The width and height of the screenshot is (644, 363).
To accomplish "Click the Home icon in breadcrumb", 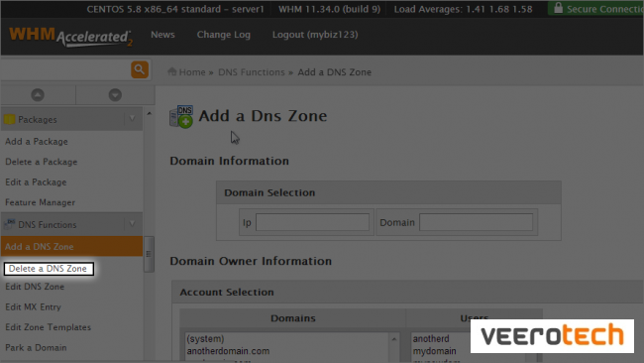I will pyautogui.click(x=172, y=71).
